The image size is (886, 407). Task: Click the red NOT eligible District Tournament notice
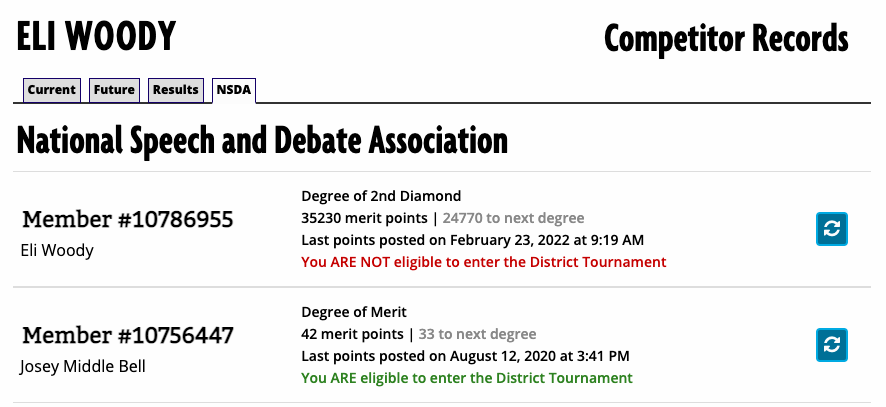(x=483, y=262)
